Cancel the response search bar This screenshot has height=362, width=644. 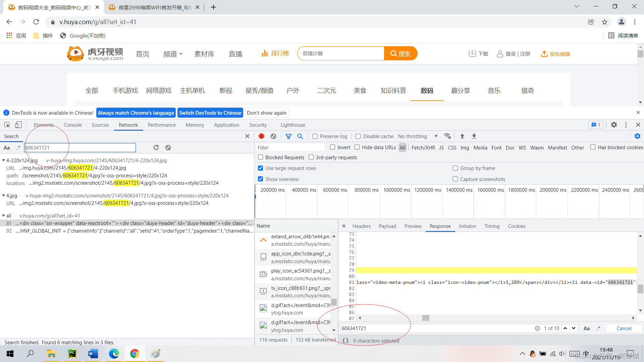(624, 328)
